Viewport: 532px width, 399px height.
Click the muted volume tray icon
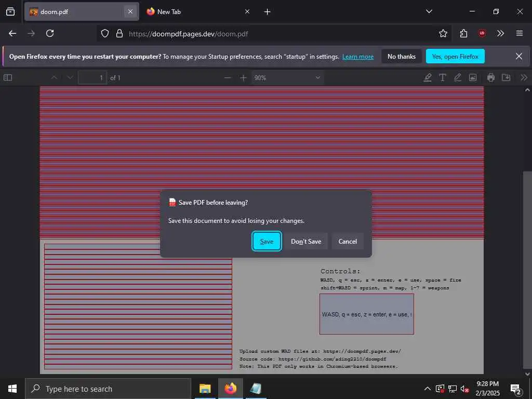pyautogui.click(x=464, y=389)
